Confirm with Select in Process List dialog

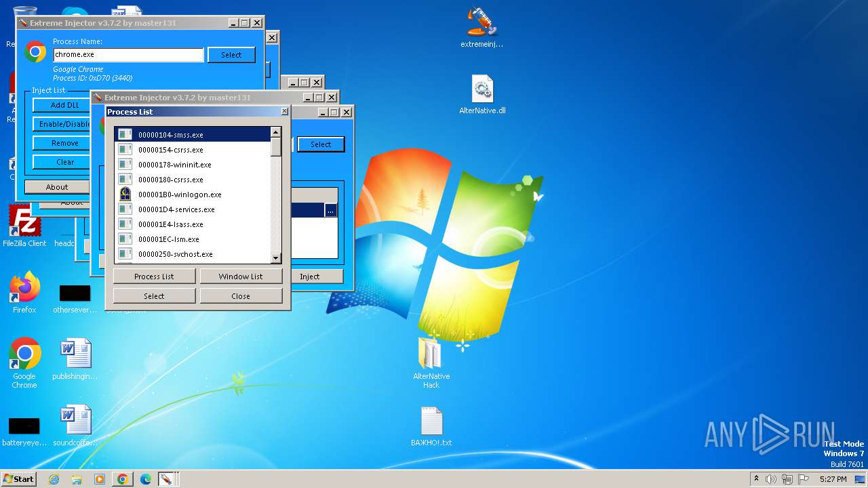154,296
